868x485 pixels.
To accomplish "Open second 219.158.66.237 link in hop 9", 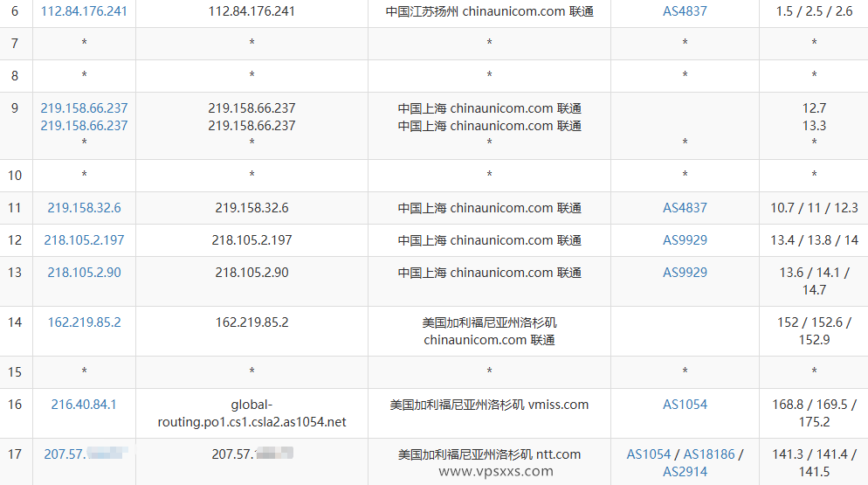I will 84,126.
